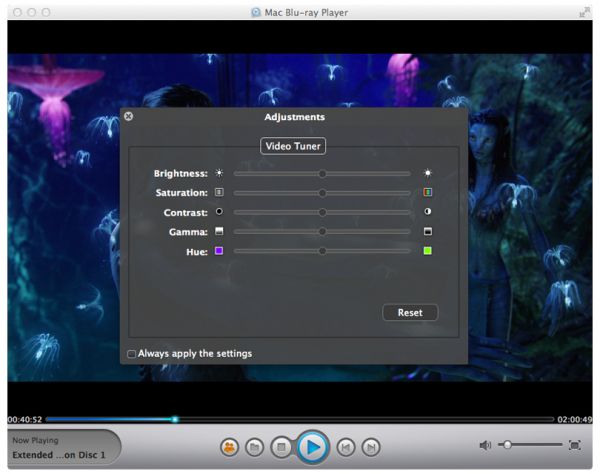Viewport: 600px width, 474px height.
Task: Click the elapsed time 00:40:52
Action: coord(25,420)
